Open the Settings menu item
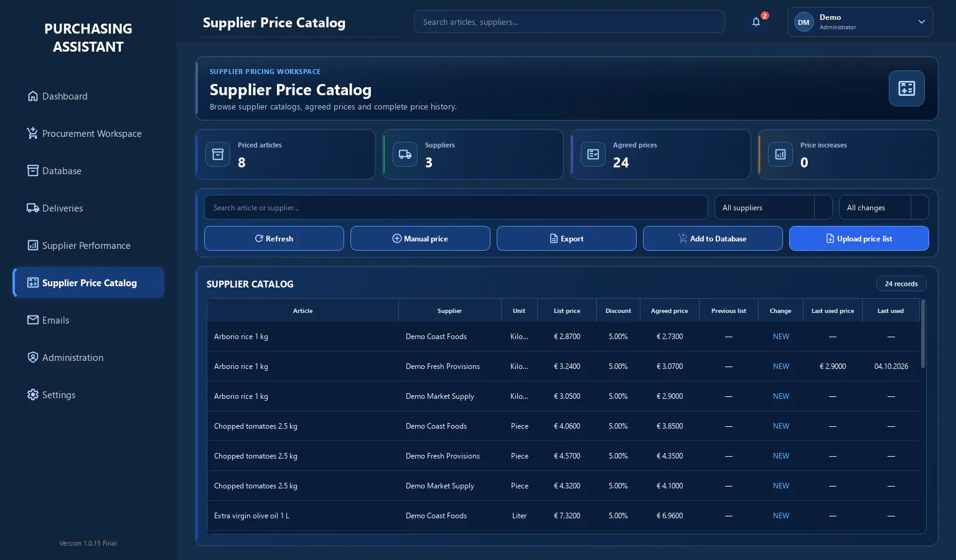 [88, 394]
